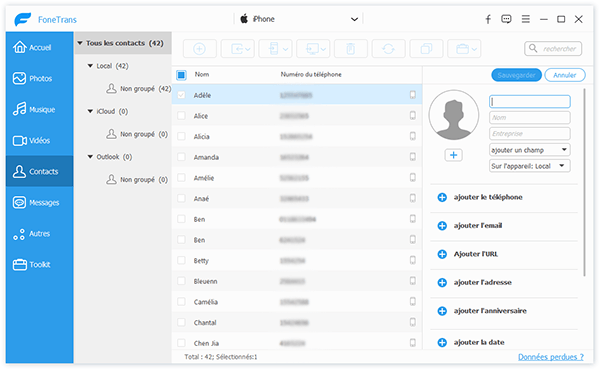Viewport: 600px width, 370px height.
Task: Select Non groupé (0) under iCloud
Action: point(137,134)
